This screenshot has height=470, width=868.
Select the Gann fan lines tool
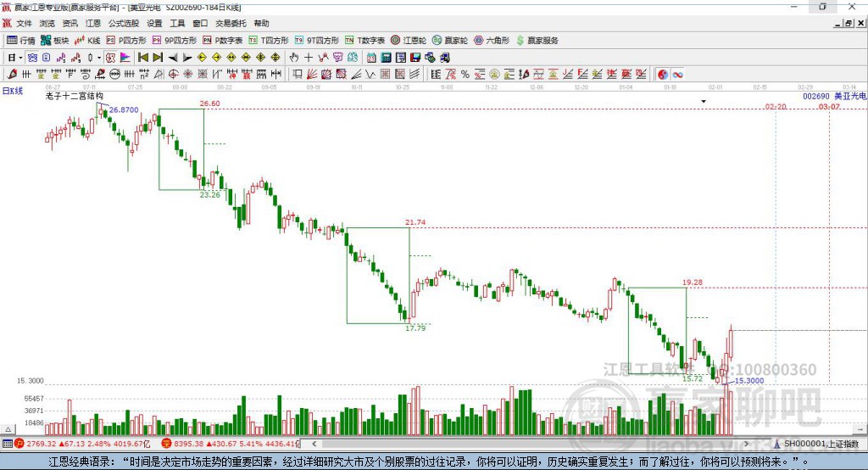click(x=312, y=75)
